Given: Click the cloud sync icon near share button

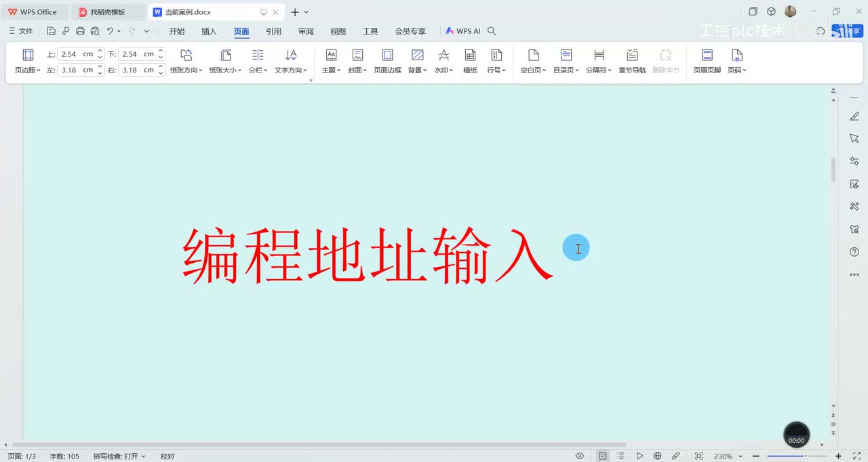Looking at the screenshot, I should [x=821, y=31].
